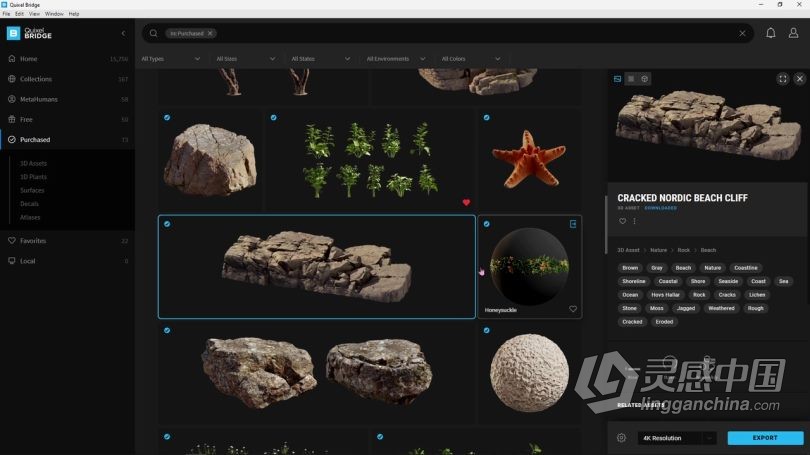Clear the search bar with X

point(742,33)
